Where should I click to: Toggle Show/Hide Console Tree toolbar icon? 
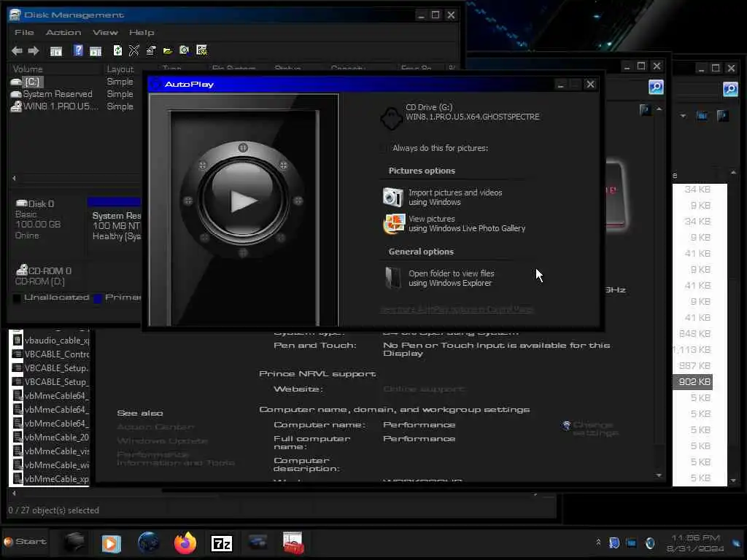coord(56,50)
